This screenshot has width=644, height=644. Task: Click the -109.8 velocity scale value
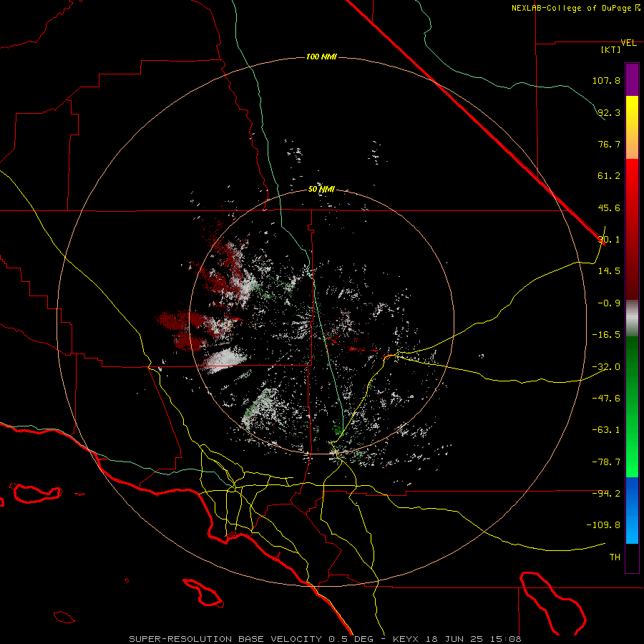[x=604, y=525]
